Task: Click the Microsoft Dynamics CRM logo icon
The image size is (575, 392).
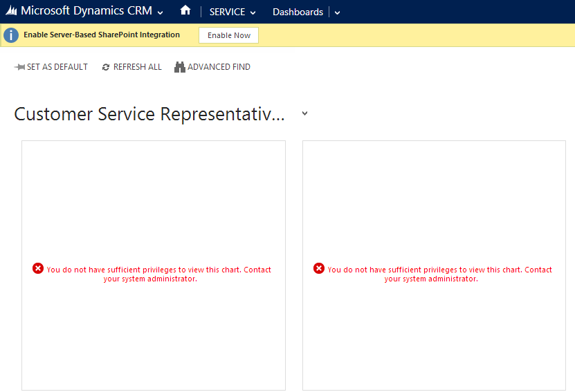Action: coord(11,12)
